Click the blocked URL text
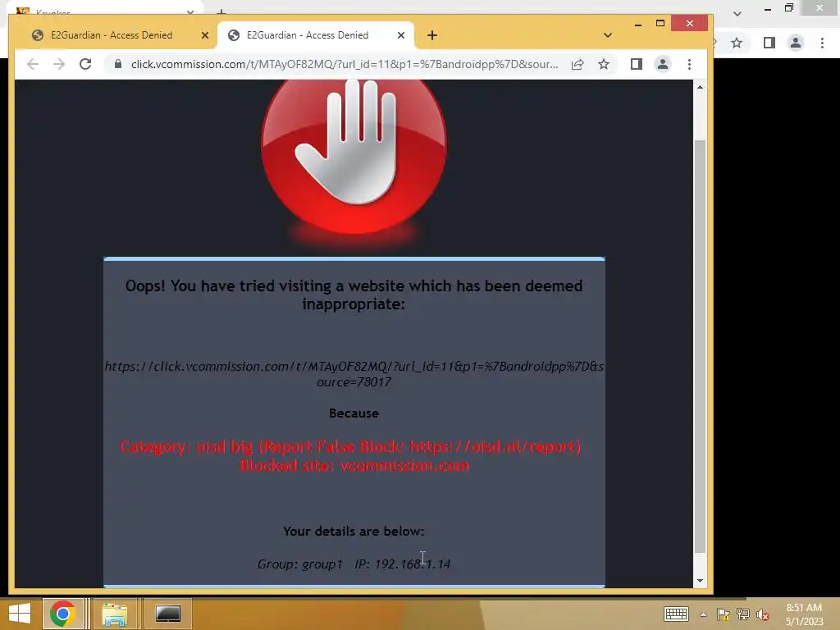 pyautogui.click(x=354, y=374)
